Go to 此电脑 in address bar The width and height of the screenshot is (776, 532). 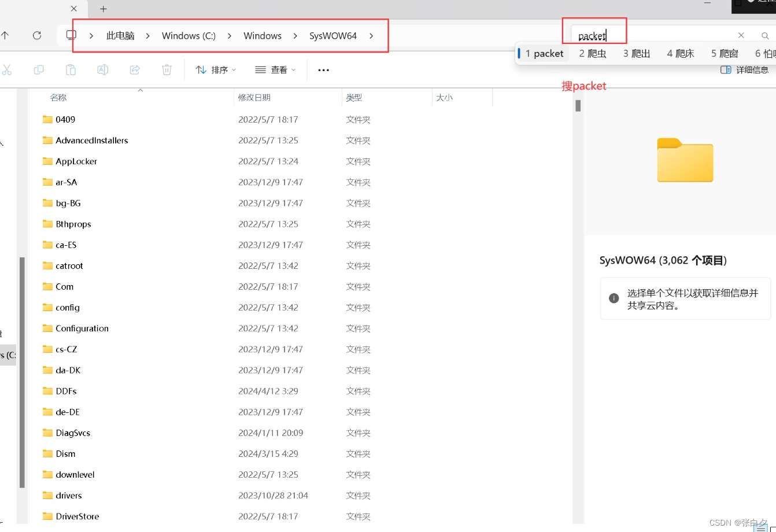[120, 36]
